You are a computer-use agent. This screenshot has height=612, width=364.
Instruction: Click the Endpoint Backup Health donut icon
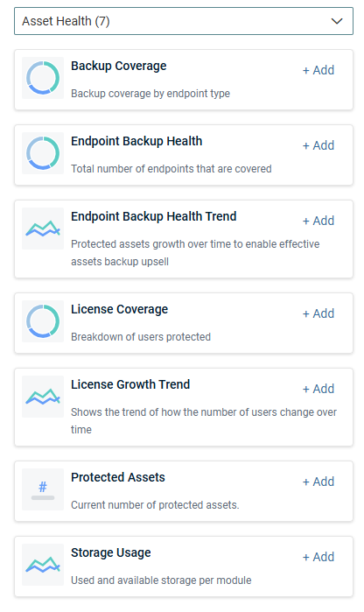[x=43, y=153]
